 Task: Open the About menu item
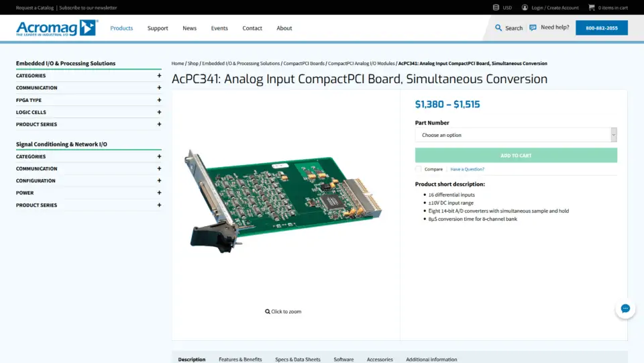(284, 28)
